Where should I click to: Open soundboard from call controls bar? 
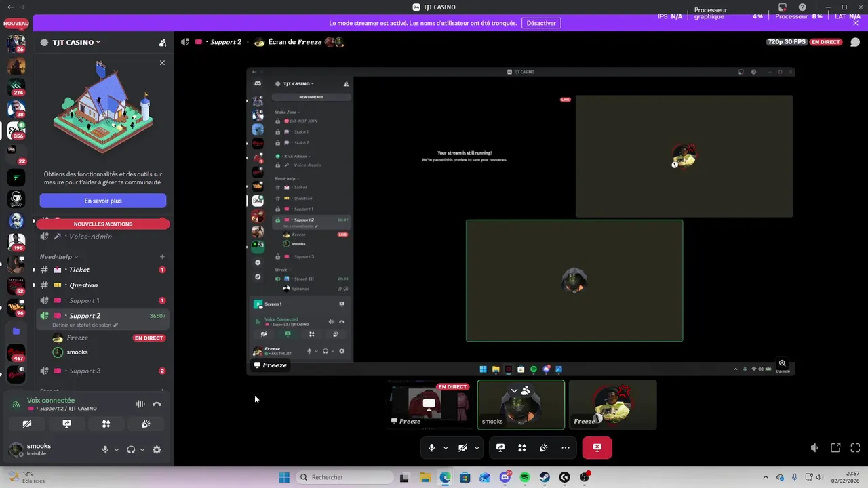[x=543, y=447]
